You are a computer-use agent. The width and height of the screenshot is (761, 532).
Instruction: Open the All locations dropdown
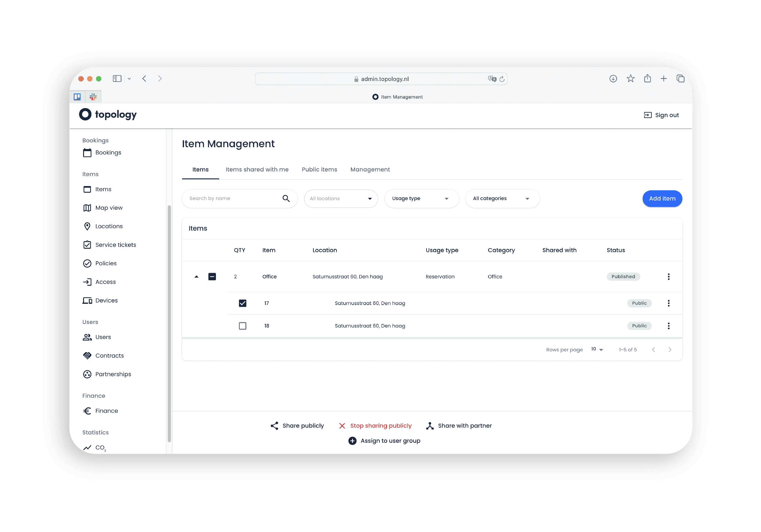(x=341, y=198)
